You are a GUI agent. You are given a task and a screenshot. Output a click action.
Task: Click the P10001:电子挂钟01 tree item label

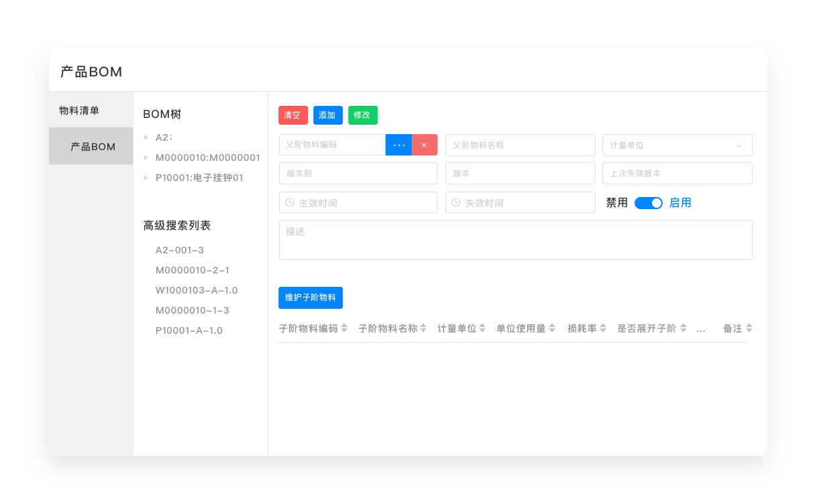pyautogui.click(x=199, y=178)
